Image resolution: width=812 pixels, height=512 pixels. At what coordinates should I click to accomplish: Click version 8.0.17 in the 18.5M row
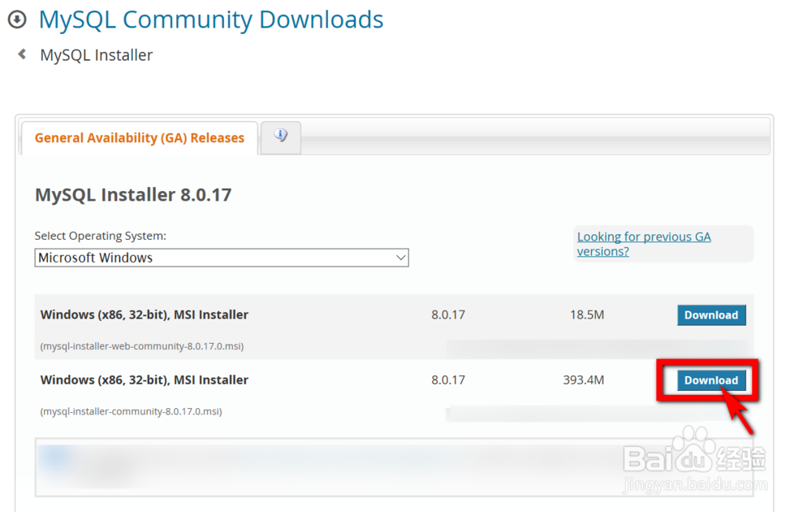(x=448, y=315)
